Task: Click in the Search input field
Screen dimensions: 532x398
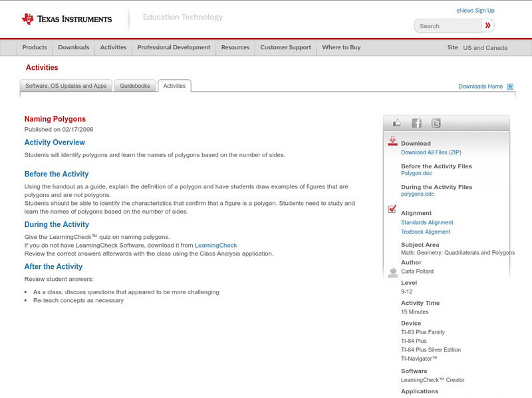Action: [448, 26]
